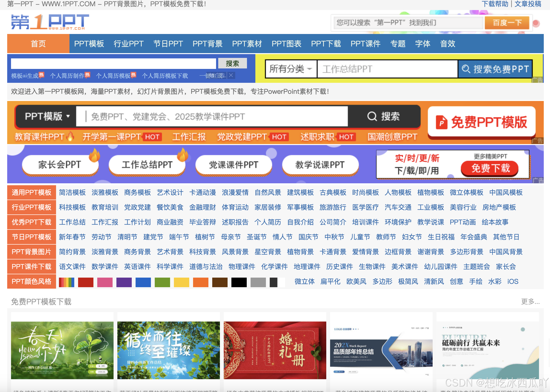Open the 春天你好 green template thumbnail
The height and width of the screenshot is (392, 550).
pyautogui.click(x=62, y=350)
